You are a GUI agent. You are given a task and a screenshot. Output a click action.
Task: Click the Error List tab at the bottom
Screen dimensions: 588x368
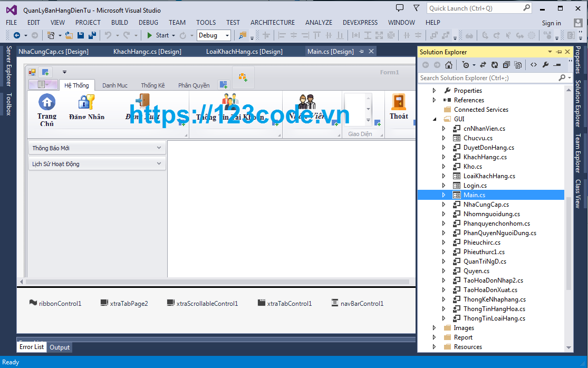click(31, 347)
